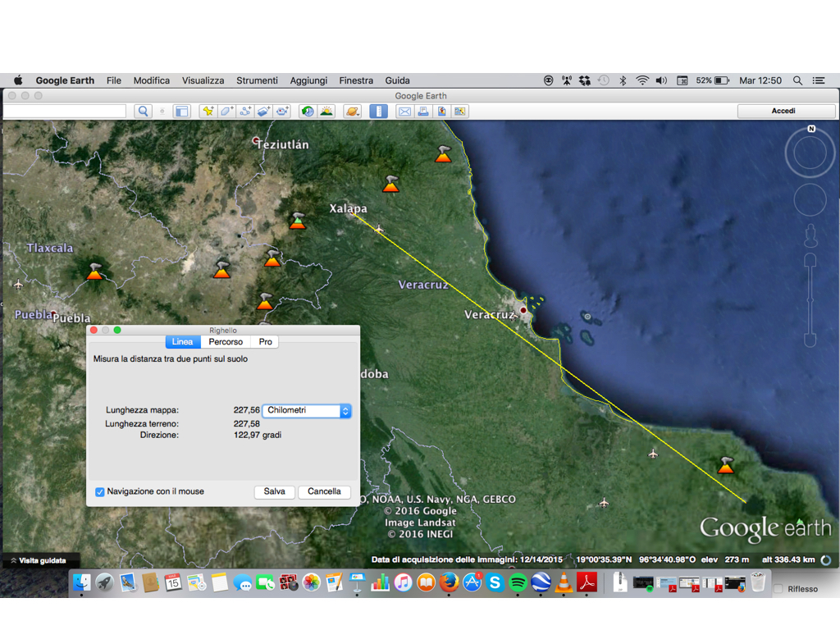Image resolution: width=840 pixels, height=630 pixels.
Task: Select the Ruler measurement tool
Action: tap(378, 111)
